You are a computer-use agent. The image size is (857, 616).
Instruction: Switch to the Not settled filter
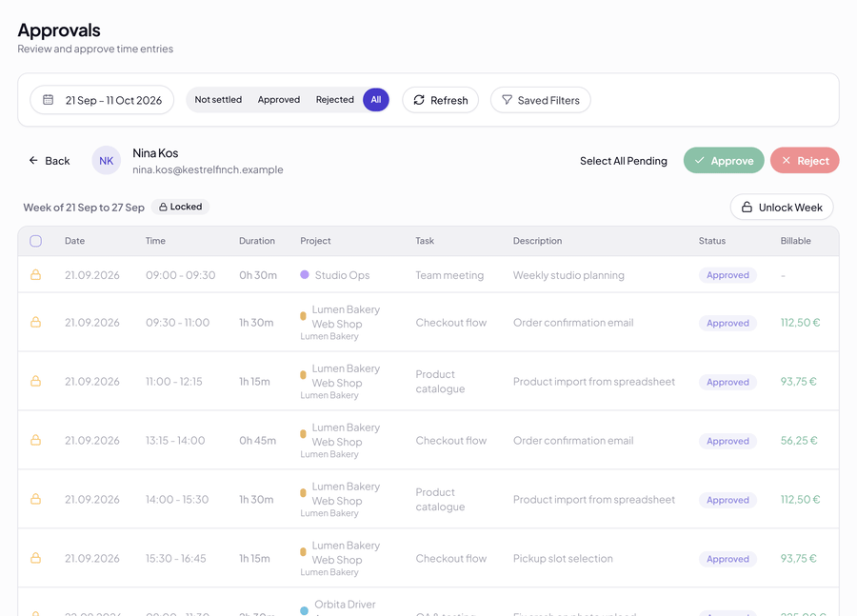click(x=218, y=99)
